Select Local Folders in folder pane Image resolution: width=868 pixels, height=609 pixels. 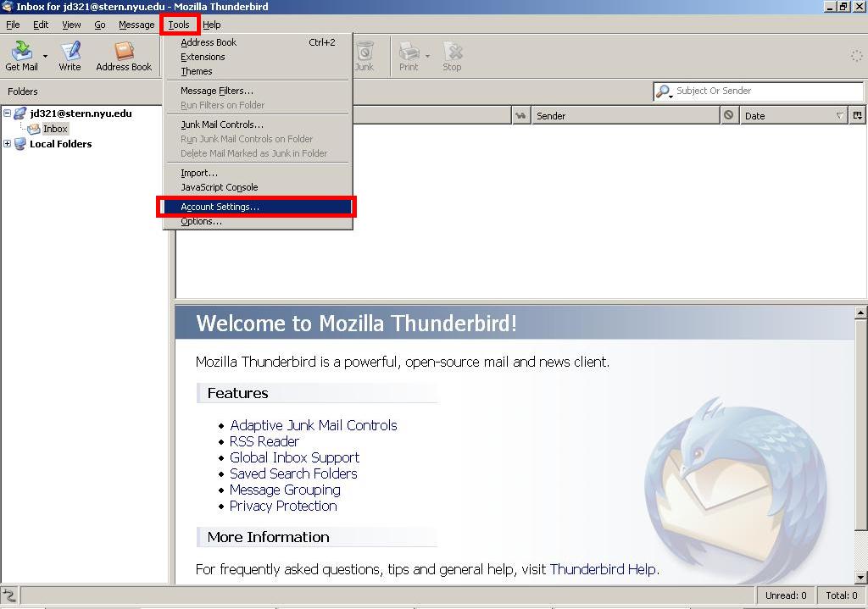pyautogui.click(x=60, y=144)
